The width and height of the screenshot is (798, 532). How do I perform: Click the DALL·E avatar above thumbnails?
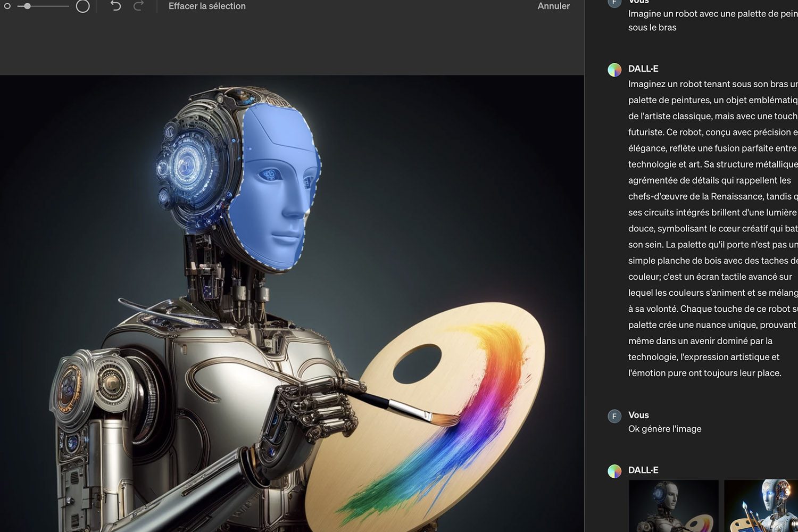point(614,471)
